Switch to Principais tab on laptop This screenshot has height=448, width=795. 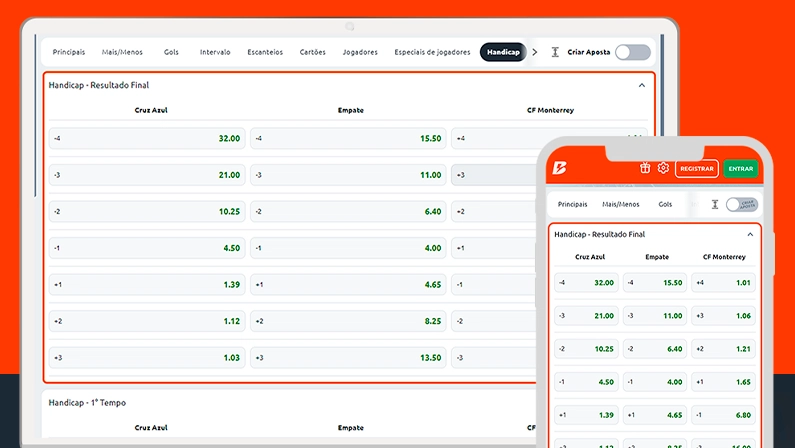pos(69,52)
